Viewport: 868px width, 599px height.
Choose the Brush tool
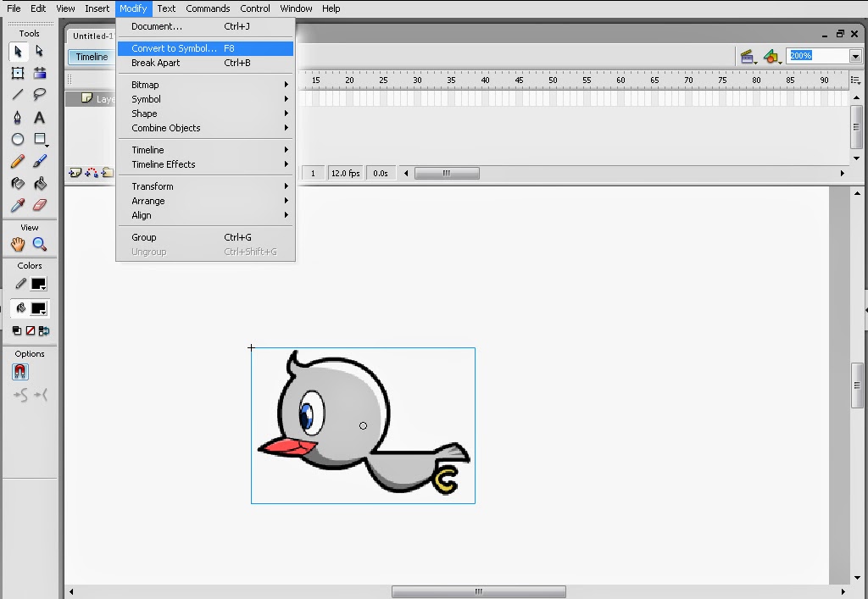pyautogui.click(x=39, y=162)
